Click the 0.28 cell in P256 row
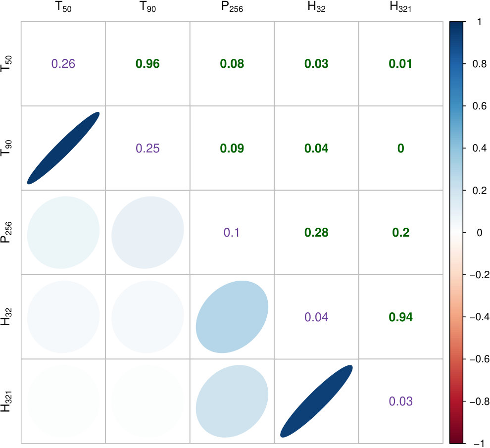Image resolution: width=490 pixels, height=448 pixels. click(x=316, y=233)
